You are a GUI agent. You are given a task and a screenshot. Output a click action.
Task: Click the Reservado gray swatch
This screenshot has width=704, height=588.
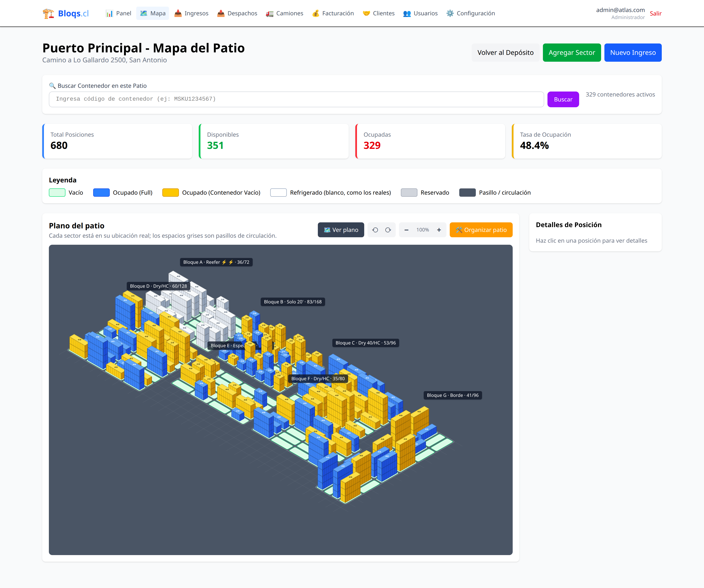coord(409,192)
